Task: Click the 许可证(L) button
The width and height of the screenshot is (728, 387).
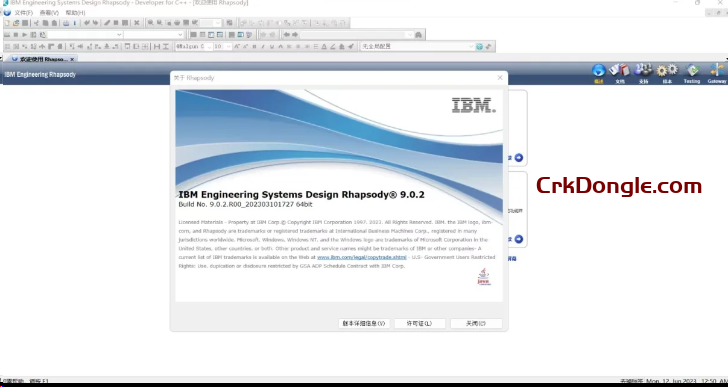Action: click(419, 323)
